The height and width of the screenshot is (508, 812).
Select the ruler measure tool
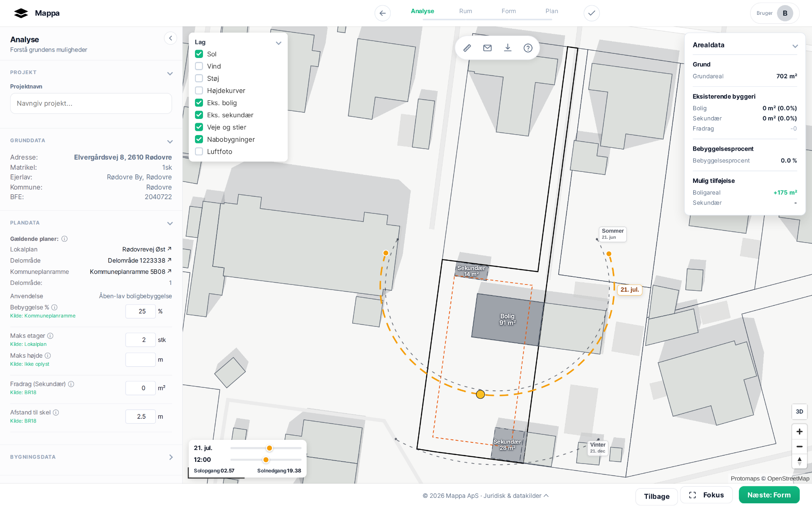click(x=467, y=48)
